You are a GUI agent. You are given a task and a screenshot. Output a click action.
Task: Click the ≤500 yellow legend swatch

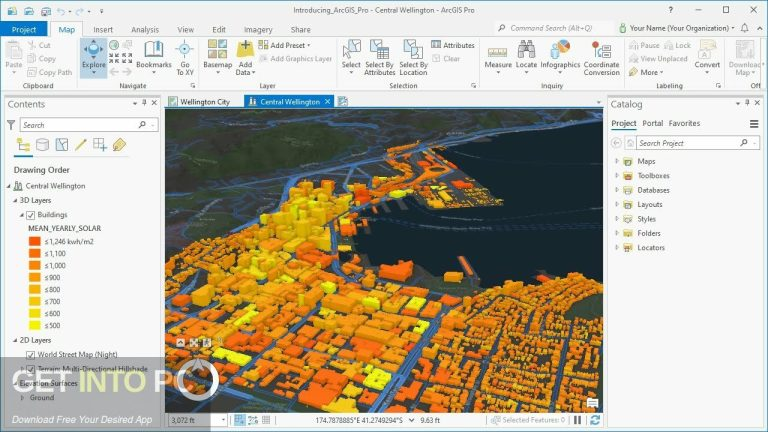tap(34, 325)
